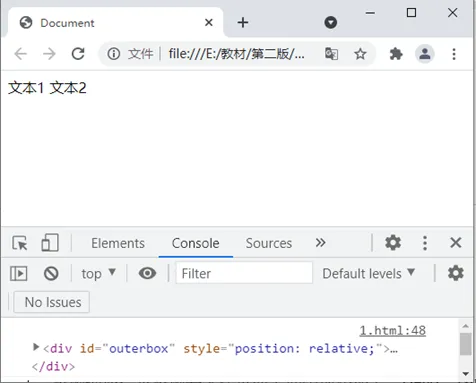Screen dimensions: 476x383
Task: Create a live expression with eye icon
Action: click(x=147, y=273)
